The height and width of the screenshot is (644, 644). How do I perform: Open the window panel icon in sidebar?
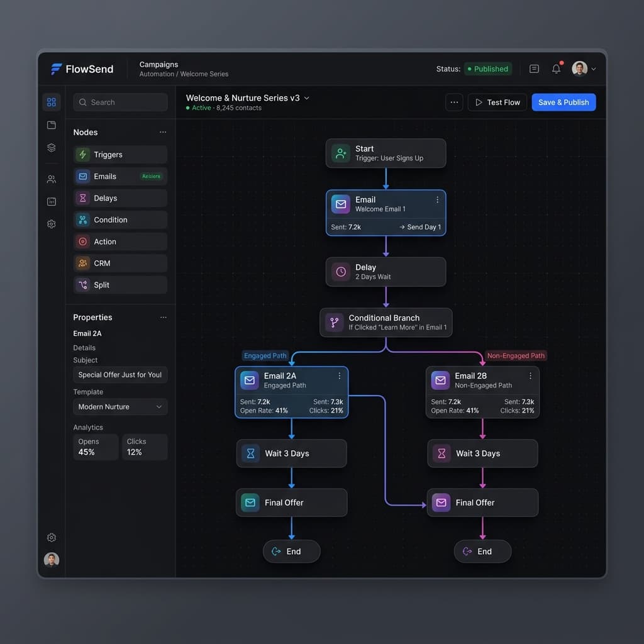pyautogui.click(x=52, y=125)
